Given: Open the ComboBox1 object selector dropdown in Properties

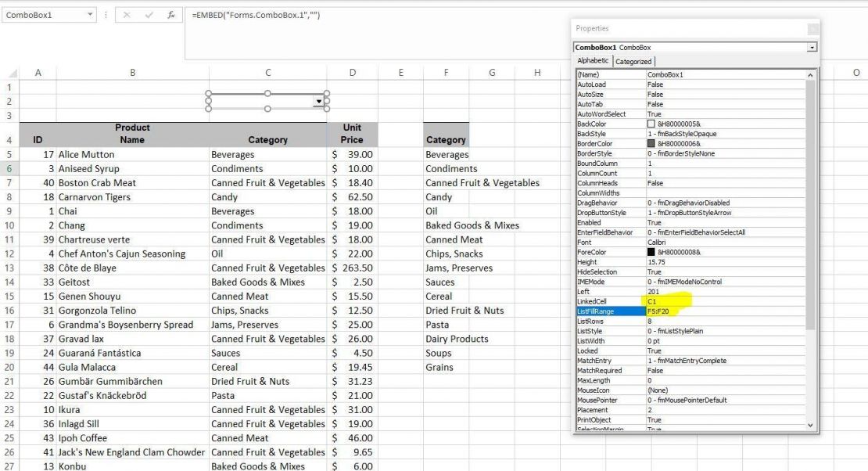Looking at the screenshot, I should [812, 46].
